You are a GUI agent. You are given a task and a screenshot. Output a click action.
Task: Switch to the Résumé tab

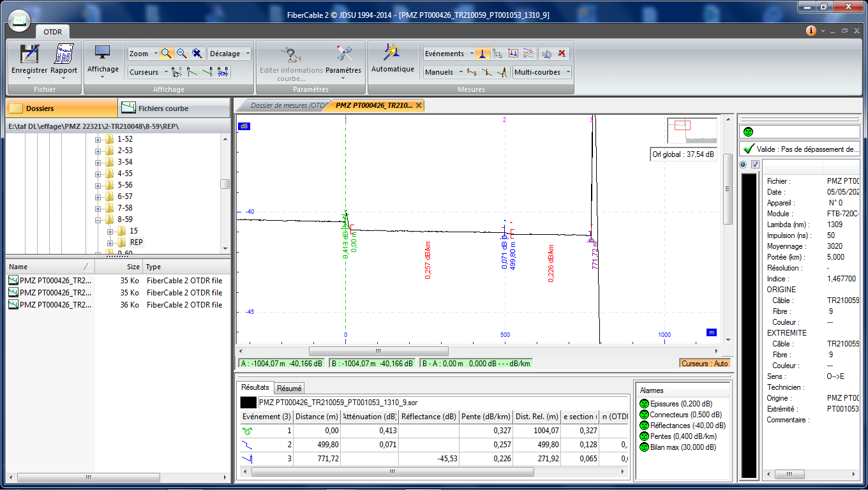coord(289,388)
